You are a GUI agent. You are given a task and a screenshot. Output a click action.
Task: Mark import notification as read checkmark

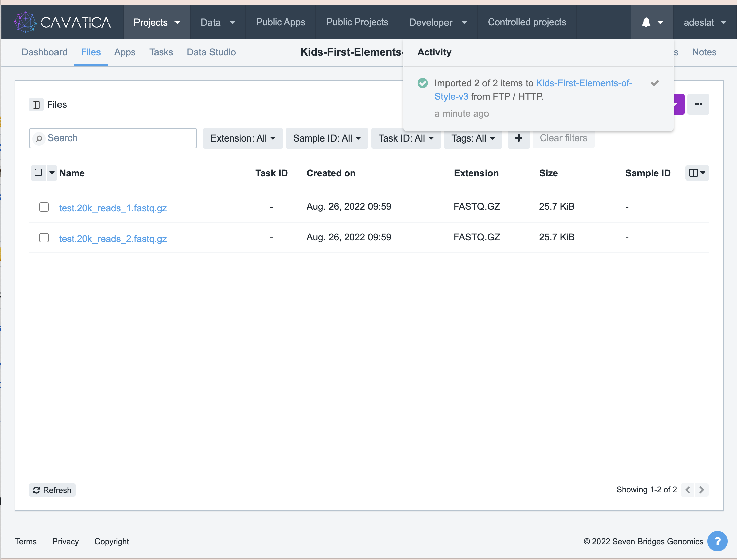pos(655,83)
